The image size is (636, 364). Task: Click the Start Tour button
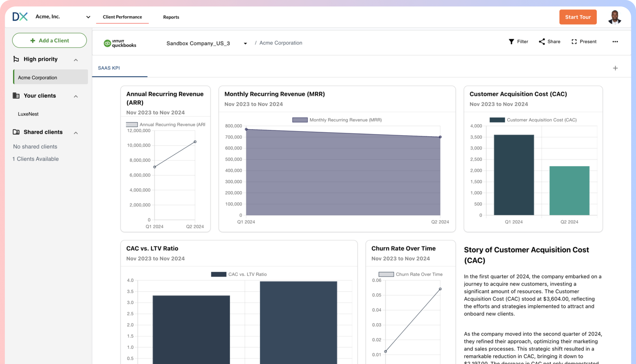point(578,17)
